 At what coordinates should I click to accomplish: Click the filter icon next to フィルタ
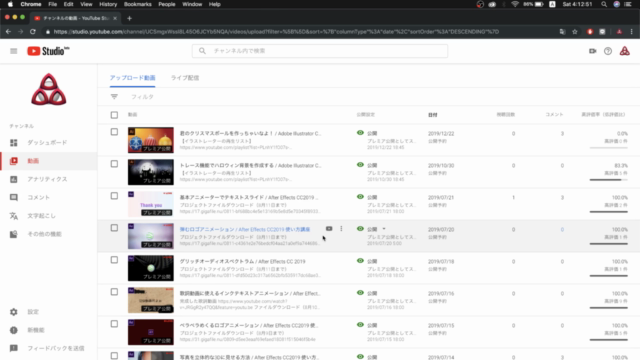[x=114, y=97]
